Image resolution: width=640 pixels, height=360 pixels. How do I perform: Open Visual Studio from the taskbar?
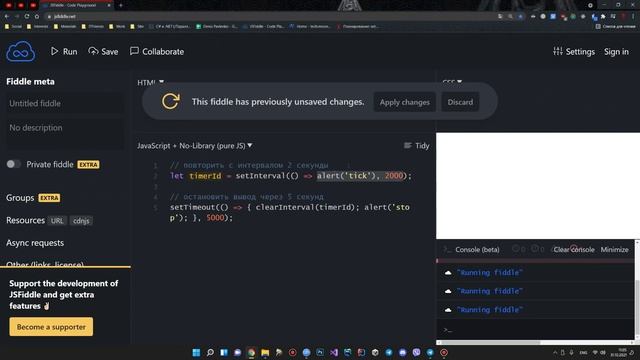(x=334, y=352)
